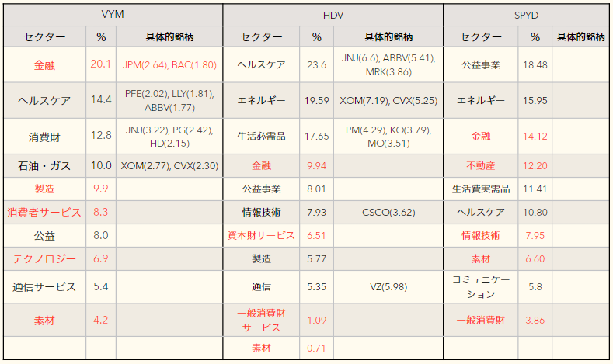Select the 消費財 sector cell
Screen dimensions: 613x364
point(44,137)
